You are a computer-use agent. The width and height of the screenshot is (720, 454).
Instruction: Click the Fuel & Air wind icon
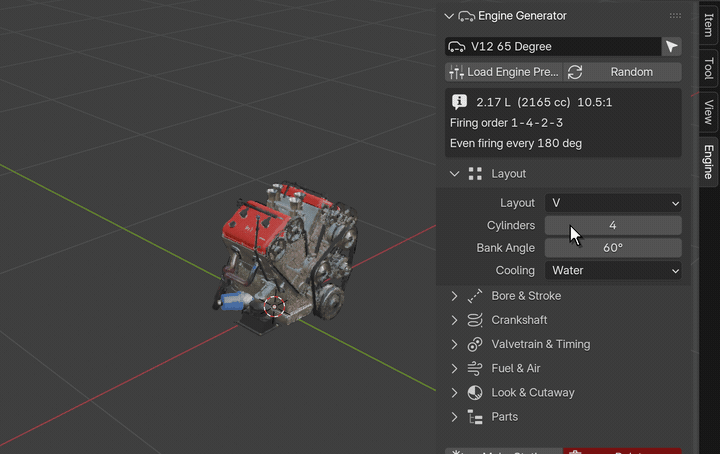click(x=475, y=369)
